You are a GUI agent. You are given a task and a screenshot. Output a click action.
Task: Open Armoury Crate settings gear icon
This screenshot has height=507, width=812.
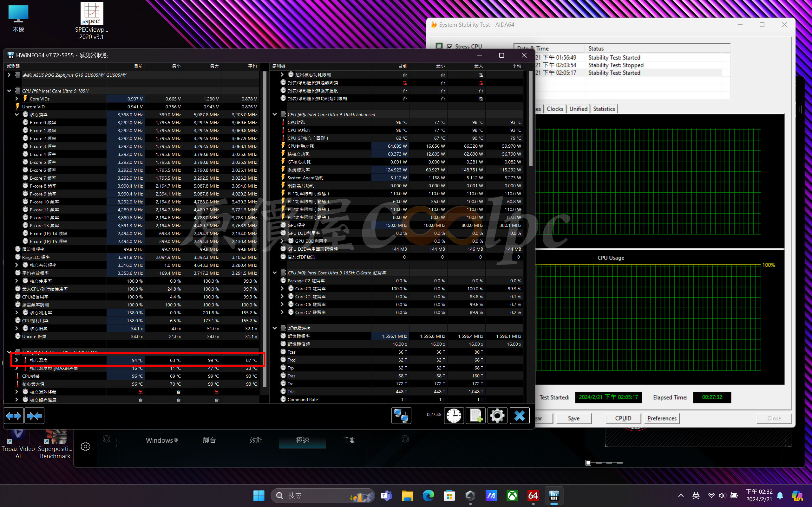[x=85, y=446]
